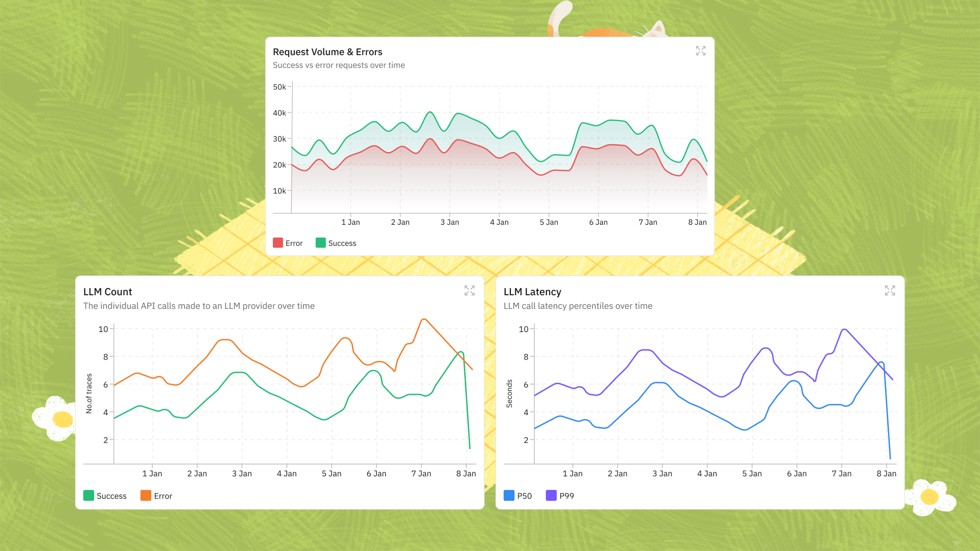Click the LLM Count API calls description
The image size is (980, 551).
coord(199,306)
